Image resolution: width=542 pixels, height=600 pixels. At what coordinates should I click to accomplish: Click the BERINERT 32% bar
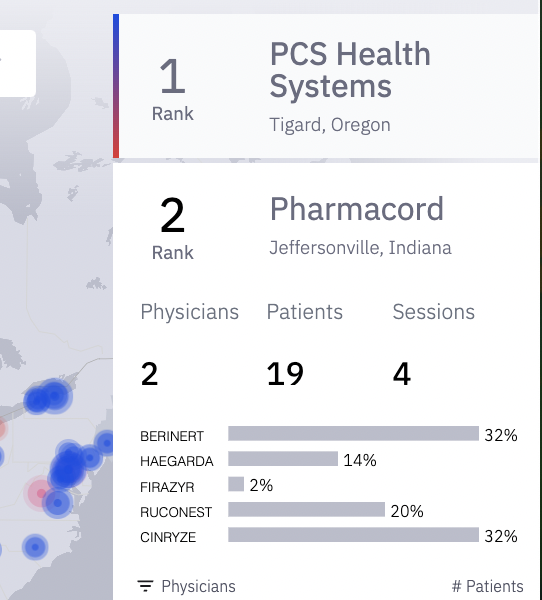click(x=353, y=434)
